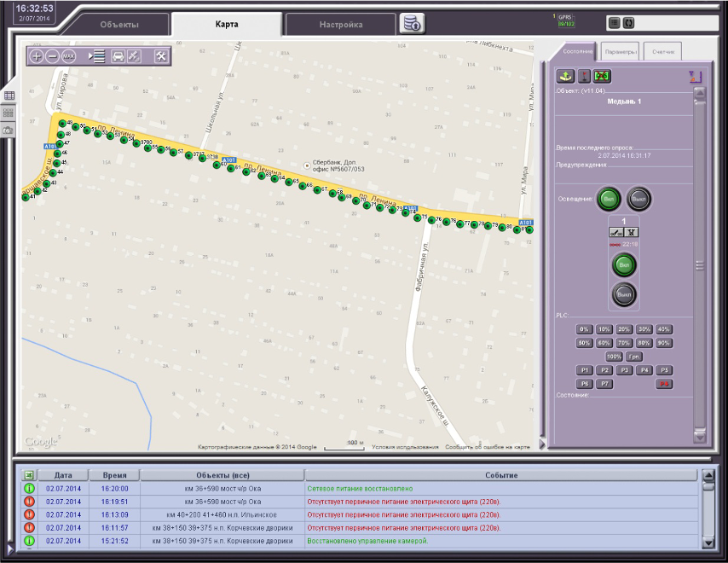This screenshot has height=563, width=728.
Task: Switch channel 1 off using its Выкл button
Action: point(624,294)
